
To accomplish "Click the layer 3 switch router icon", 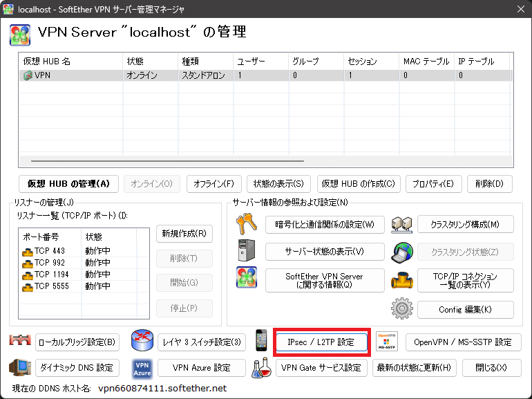I will pyautogui.click(x=142, y=340).
